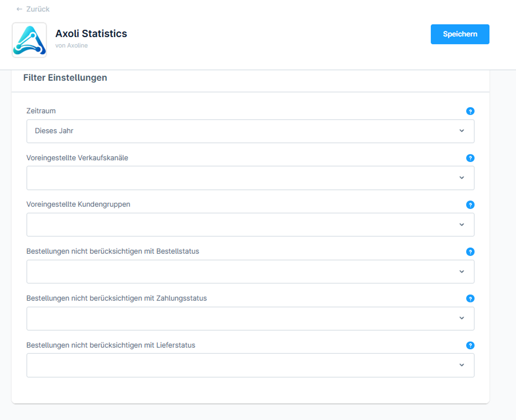
Task: Click the Zurück back arrow icon
Action: tap(19, 9)
